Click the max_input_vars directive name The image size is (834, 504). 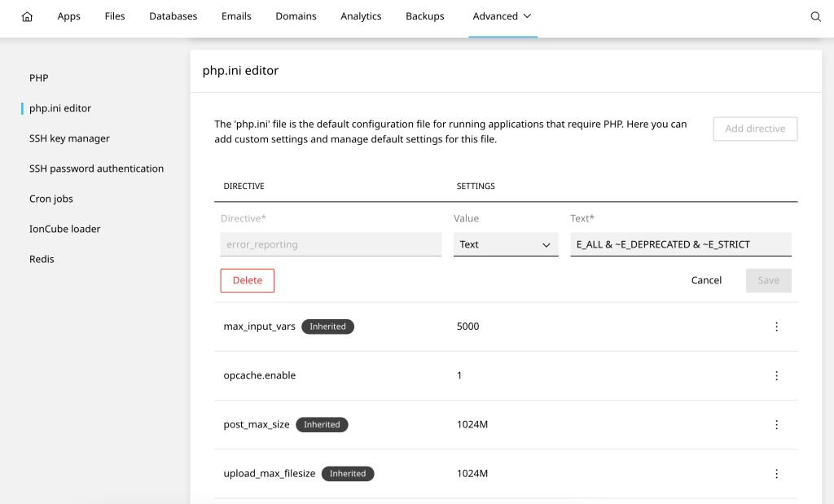(260, 327)
